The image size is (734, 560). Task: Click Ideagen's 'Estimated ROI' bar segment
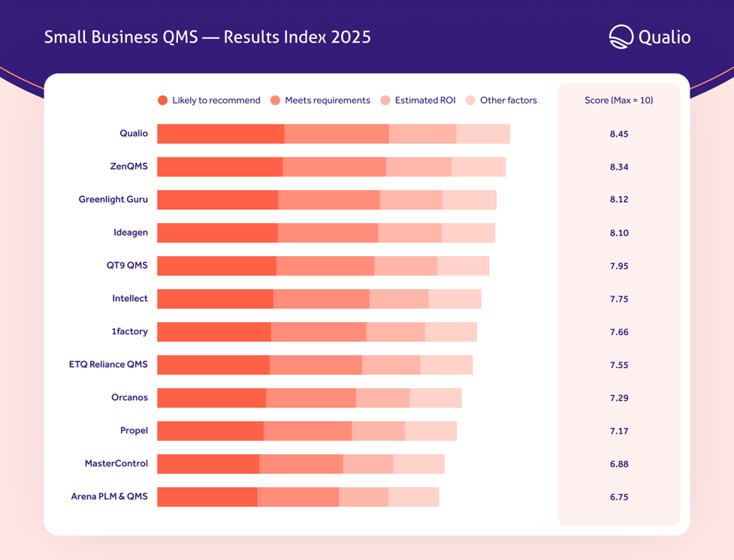[x=409, y=233]
